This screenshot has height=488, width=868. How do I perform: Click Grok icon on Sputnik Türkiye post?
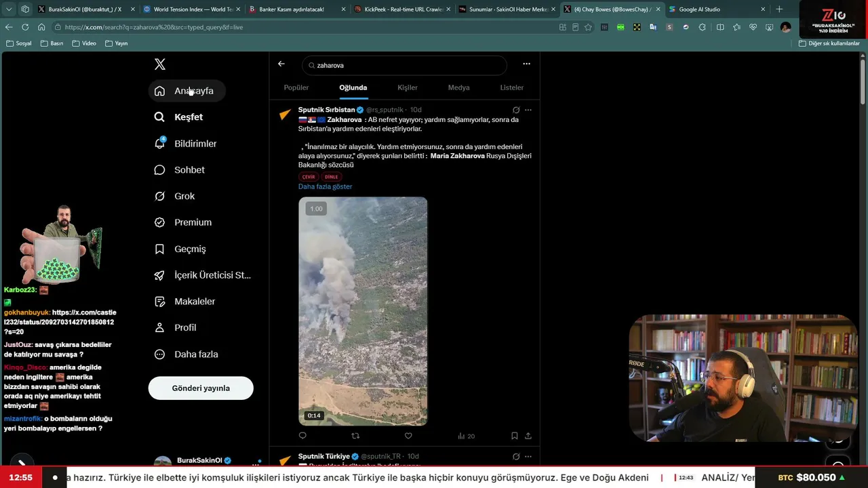coord(516,457)
